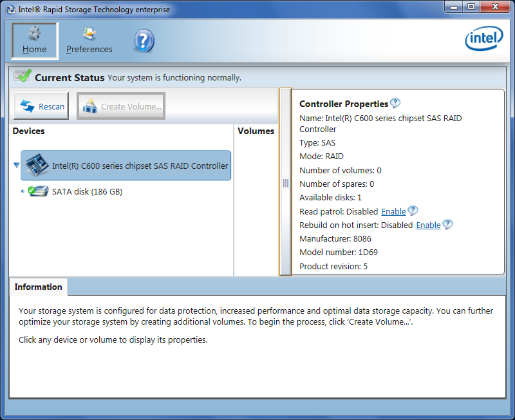Click the Create Volume... button

[x=121, y=106]
